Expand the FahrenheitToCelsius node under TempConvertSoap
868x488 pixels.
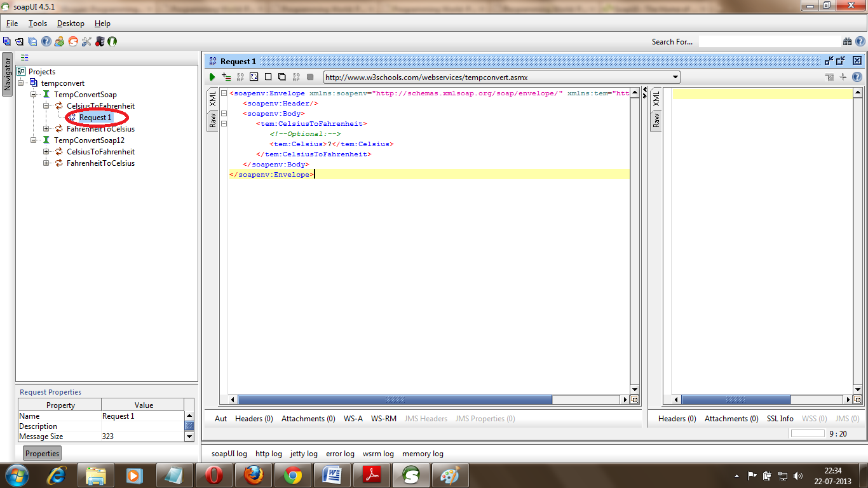click(44, 128)
